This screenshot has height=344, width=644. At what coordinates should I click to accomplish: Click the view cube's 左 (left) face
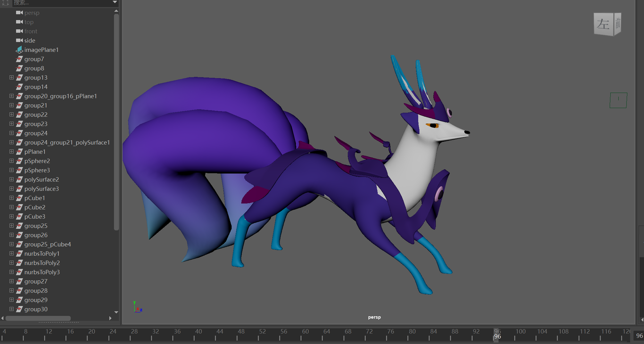pyautogui.click(x=603, y=25)
